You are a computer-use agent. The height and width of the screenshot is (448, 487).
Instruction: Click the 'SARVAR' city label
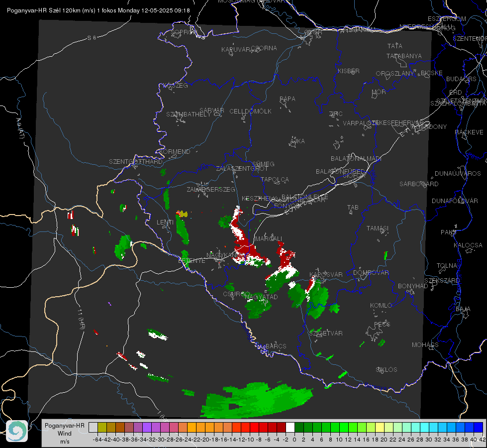212,111
